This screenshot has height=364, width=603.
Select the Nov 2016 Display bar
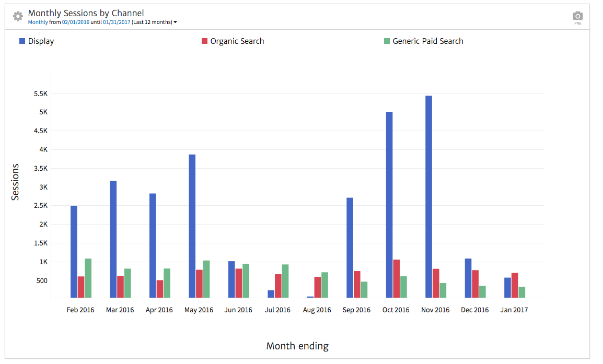(428, 196)
